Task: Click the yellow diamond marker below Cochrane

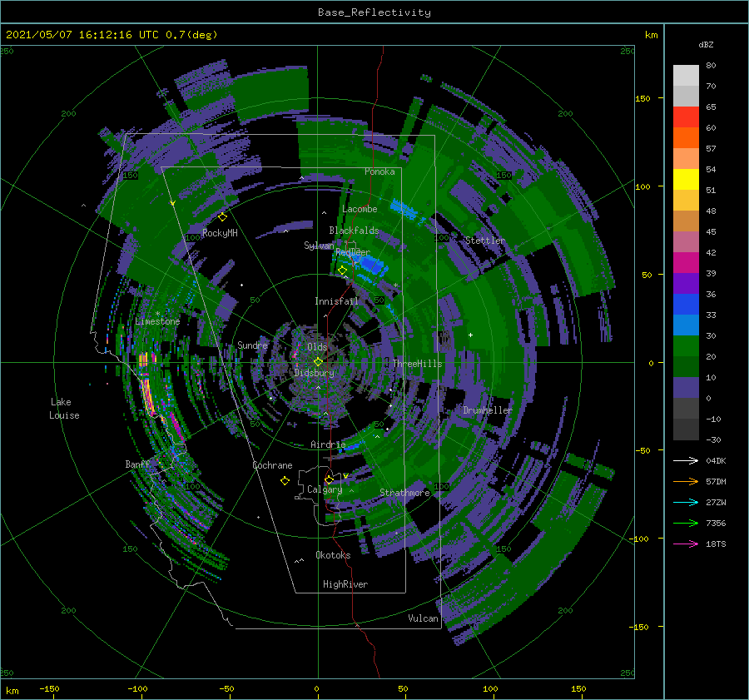Action: (x=285, y=481)
